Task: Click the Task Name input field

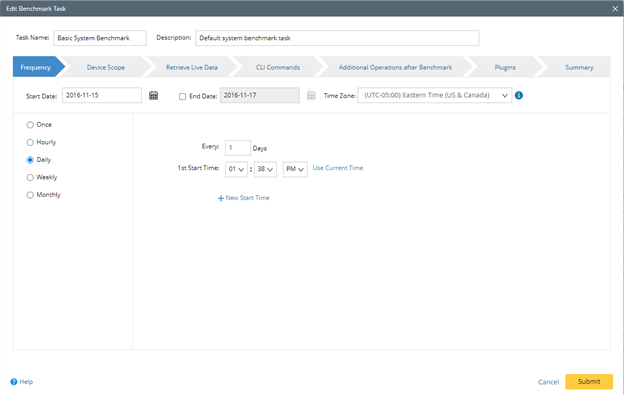Action: point(100,38)
